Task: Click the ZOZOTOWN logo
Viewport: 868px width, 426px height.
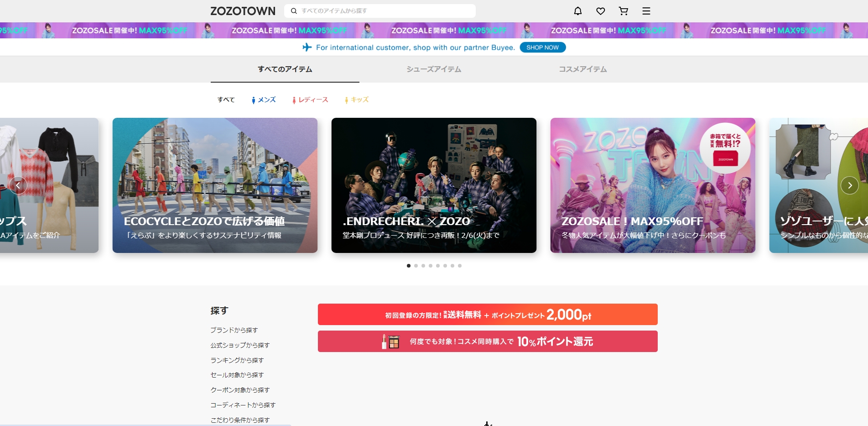Action: [243, 11]
